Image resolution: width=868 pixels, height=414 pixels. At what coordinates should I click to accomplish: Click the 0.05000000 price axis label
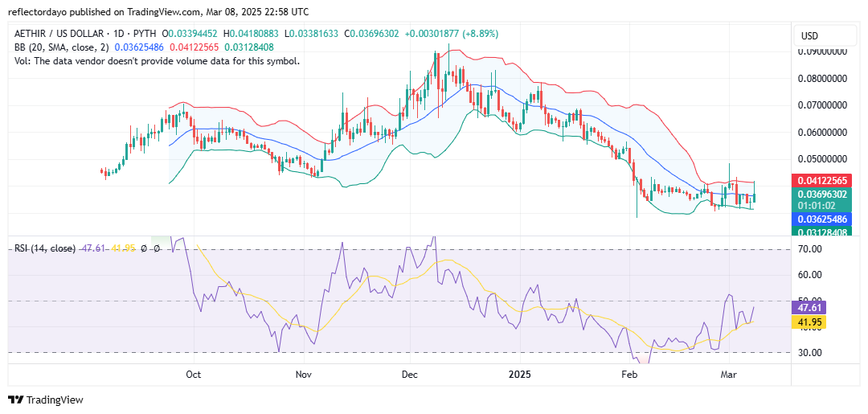click(x=823, y=159)
